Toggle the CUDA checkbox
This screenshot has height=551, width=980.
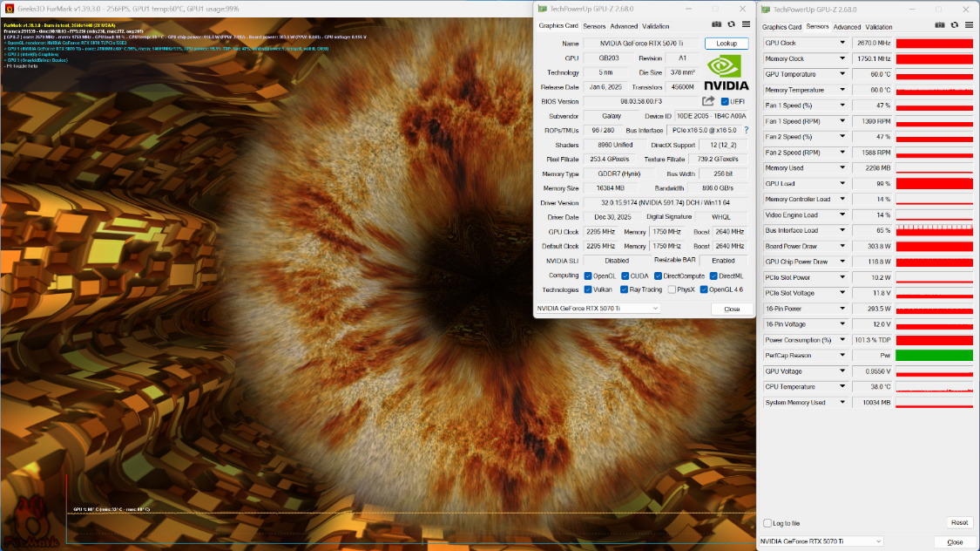[x=625, y=275]
